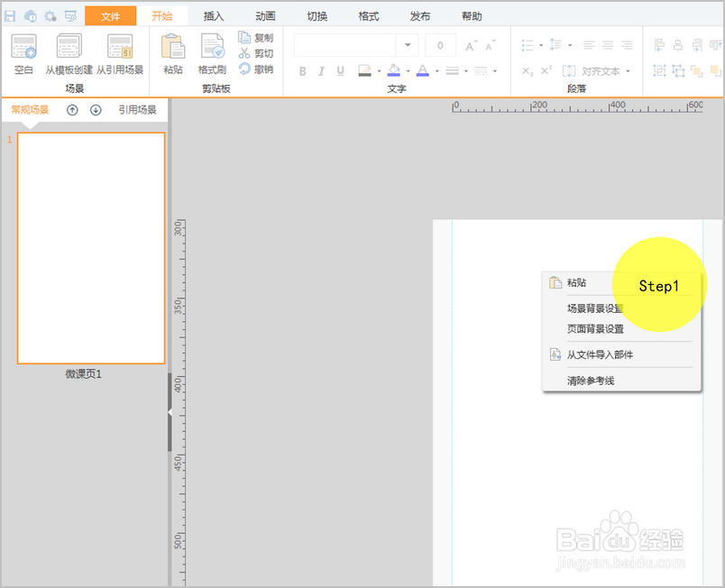Move scene up with arrow button
725x588 pixels.
(x=72, y=110)
